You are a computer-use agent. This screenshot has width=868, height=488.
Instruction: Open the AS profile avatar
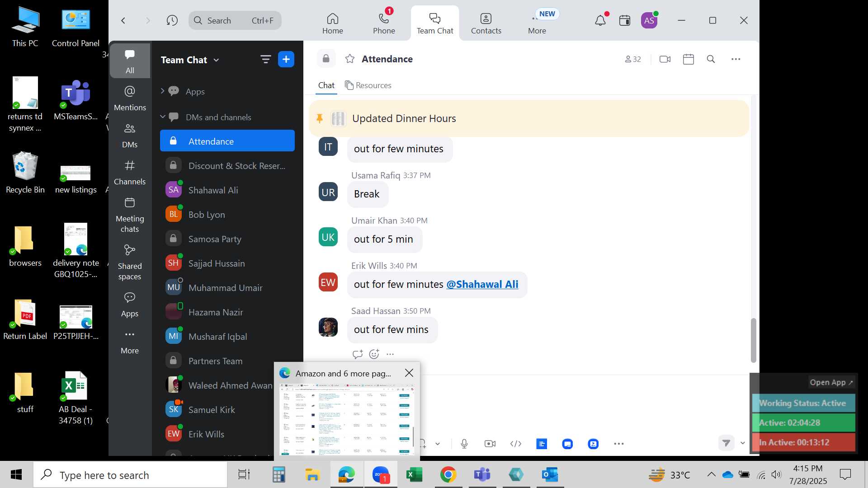(649, 20)
